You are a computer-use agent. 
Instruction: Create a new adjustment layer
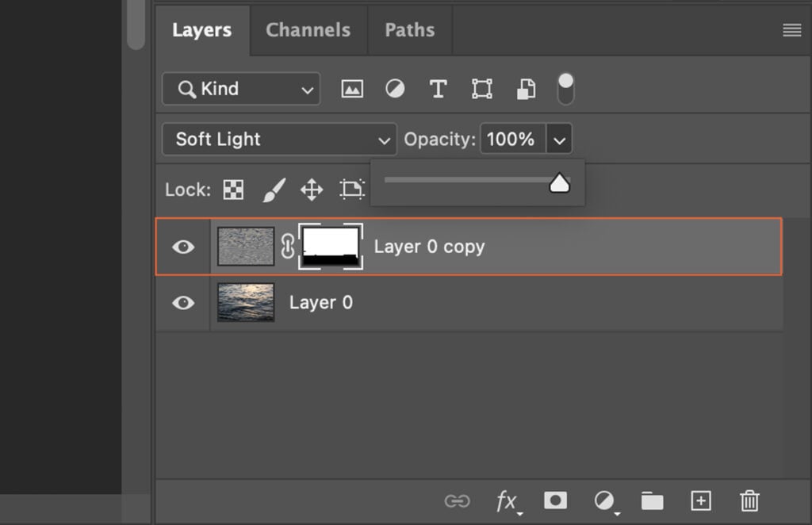click(603, 500)
